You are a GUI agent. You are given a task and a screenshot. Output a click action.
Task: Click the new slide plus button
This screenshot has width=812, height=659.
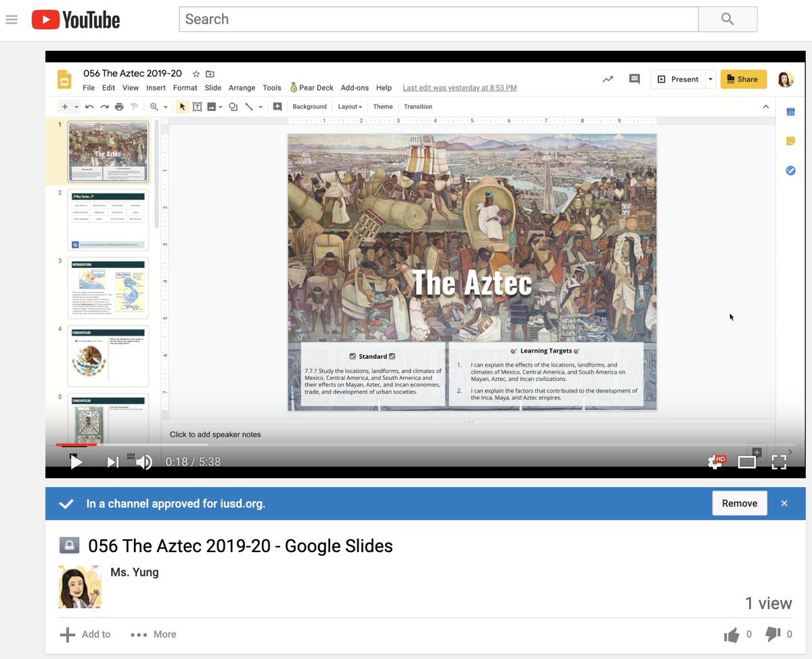coord(65,107)
